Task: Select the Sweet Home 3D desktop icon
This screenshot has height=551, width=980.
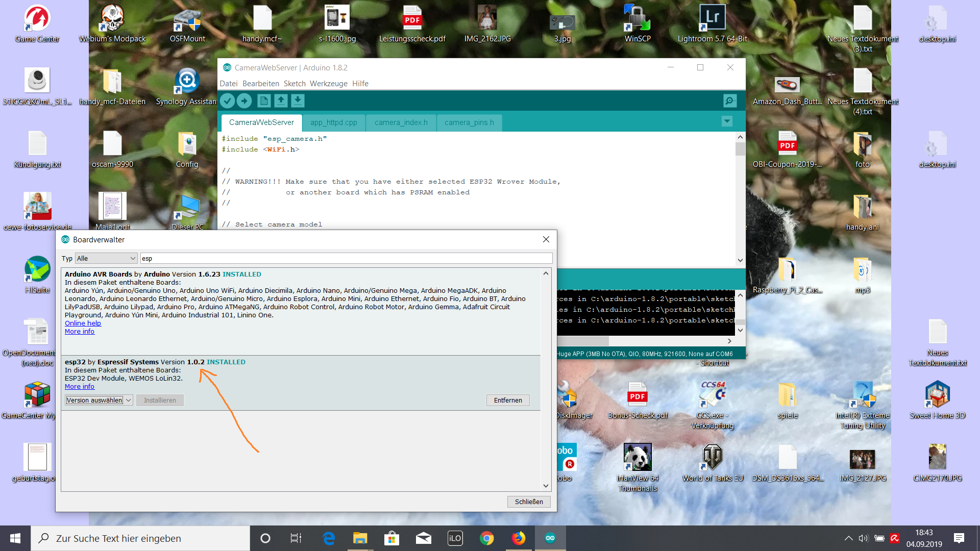Action: tap(938, 400)
